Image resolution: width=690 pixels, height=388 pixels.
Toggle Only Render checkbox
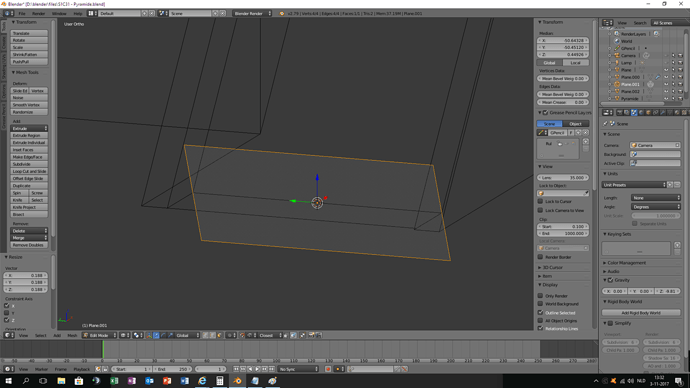pos(540,296)
